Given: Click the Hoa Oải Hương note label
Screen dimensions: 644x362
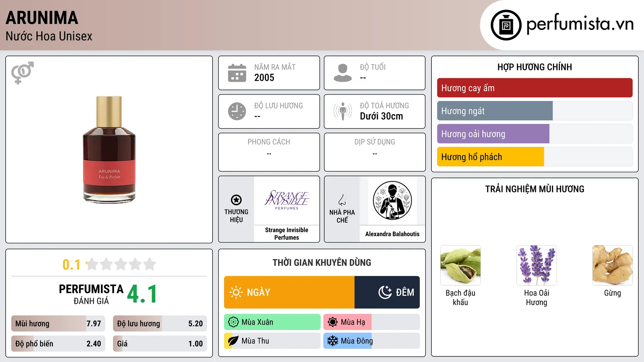Looking at the screenshot, I should [536, 298].
